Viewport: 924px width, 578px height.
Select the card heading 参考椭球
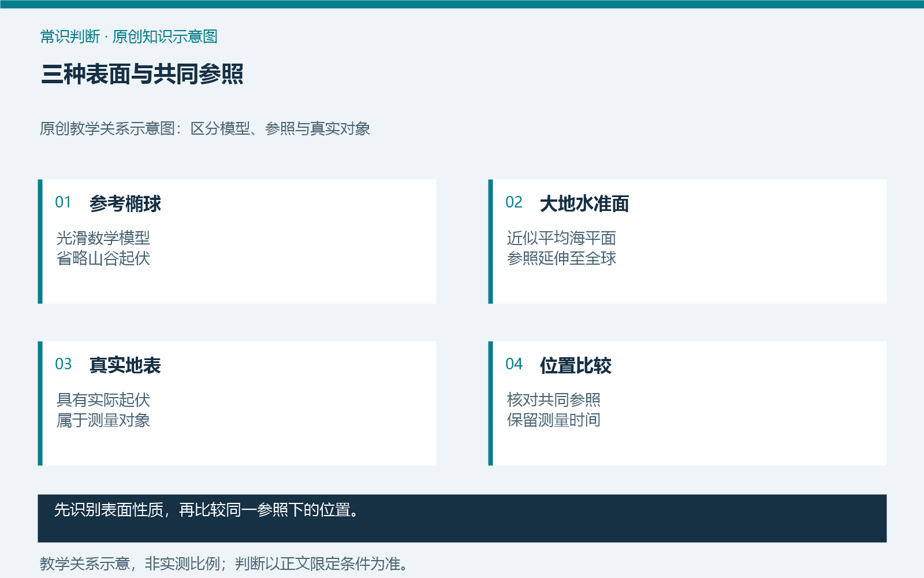pyautogui.click(x=125, y=203)
